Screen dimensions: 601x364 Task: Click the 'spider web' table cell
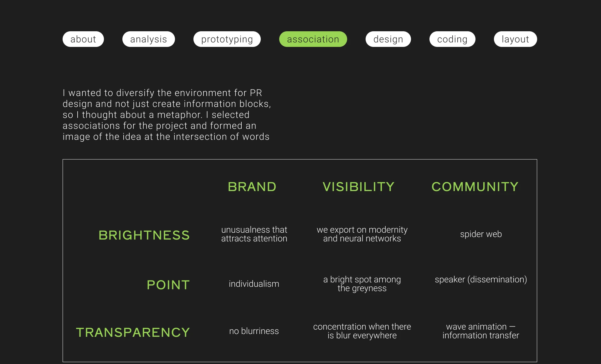(x=481, y=234)
